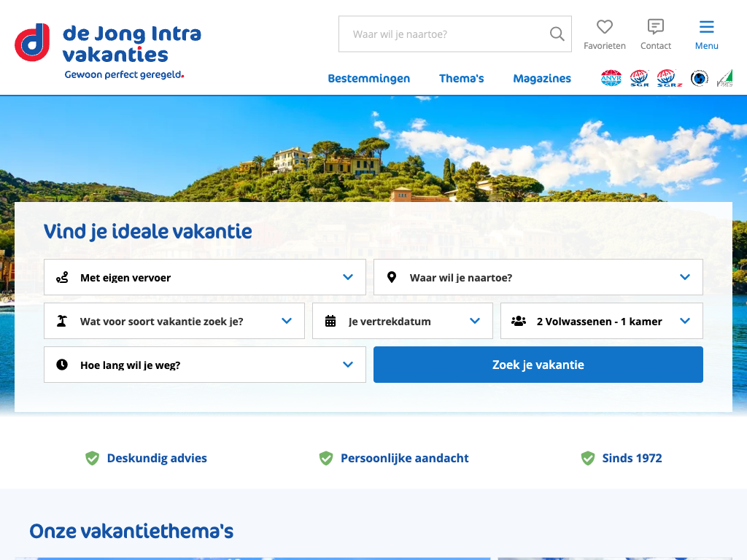
Task: Open the Bestemmingen menu
Action: tap(368, 79)
